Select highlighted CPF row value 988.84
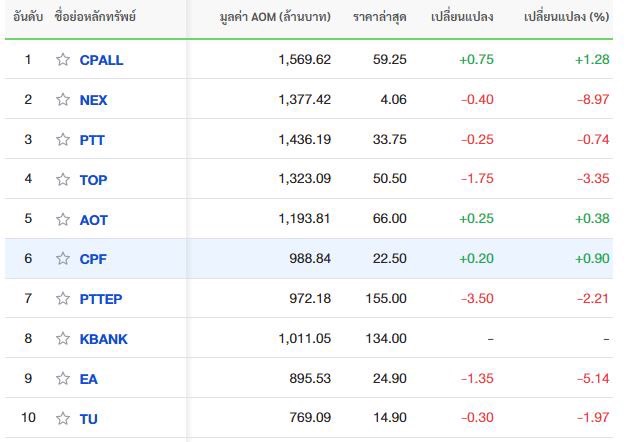 (310, 259)
